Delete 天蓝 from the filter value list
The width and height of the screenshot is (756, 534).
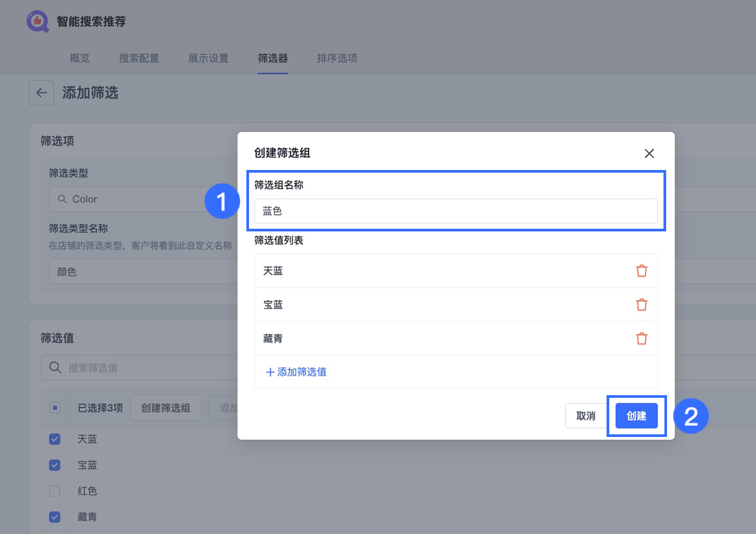pyautogui.click(x=641, y=271)
